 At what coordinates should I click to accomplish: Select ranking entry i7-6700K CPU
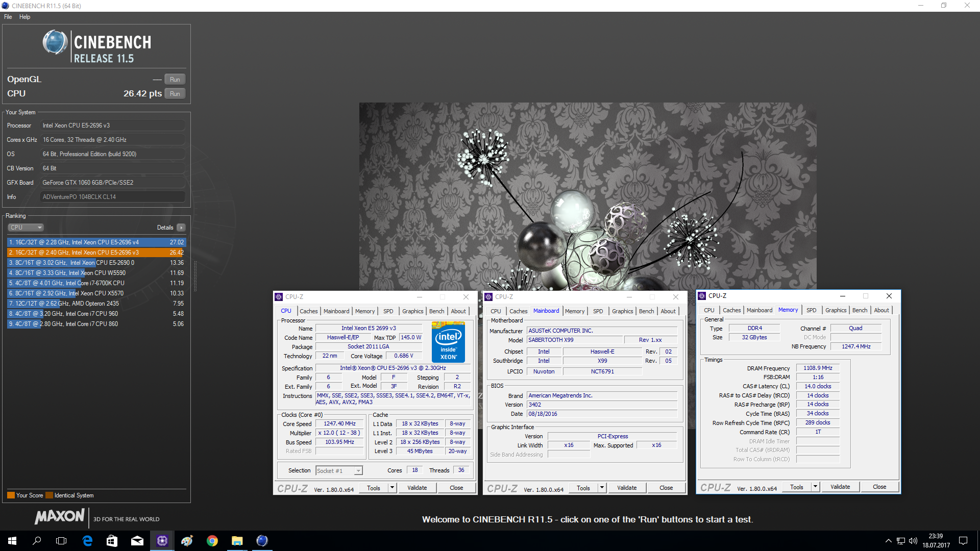pos(96,283)
